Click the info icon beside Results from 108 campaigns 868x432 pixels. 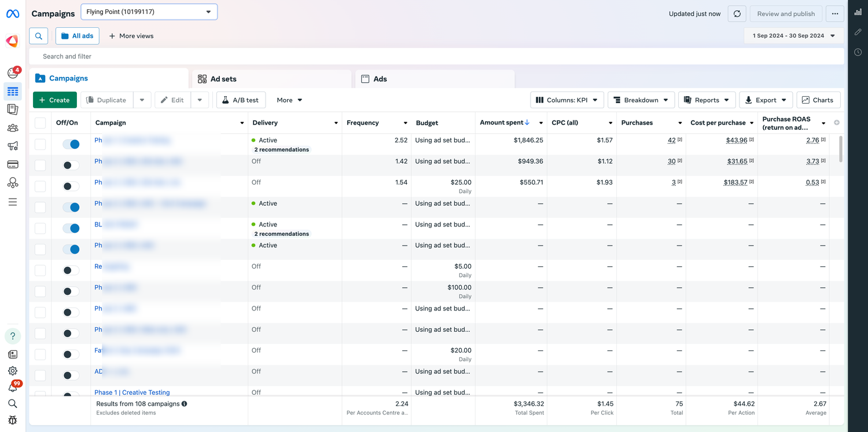click(184, 404)
